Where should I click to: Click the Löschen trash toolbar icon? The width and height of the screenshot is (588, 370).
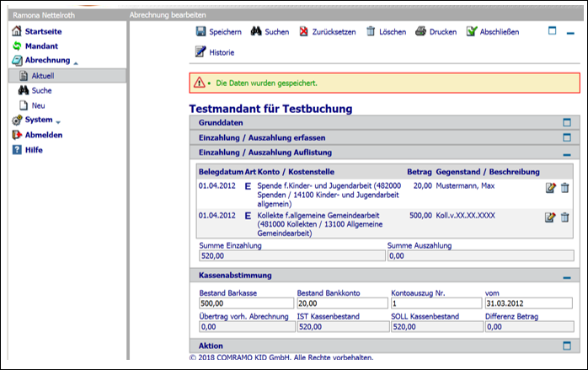coord(371,31)
